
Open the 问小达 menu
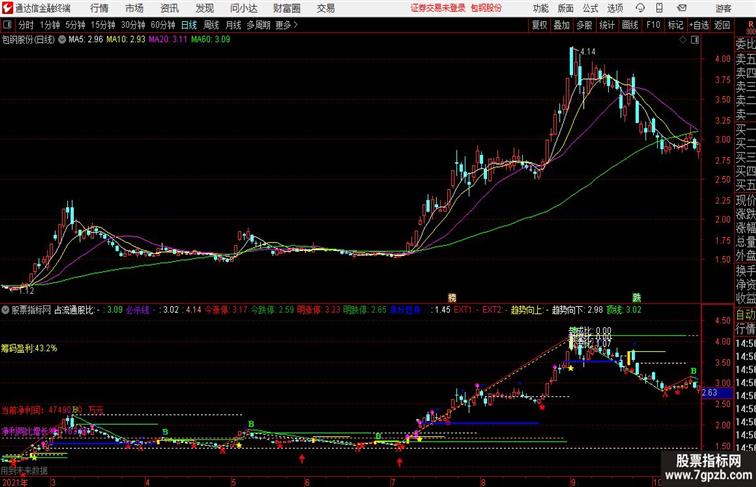[243, 8]
